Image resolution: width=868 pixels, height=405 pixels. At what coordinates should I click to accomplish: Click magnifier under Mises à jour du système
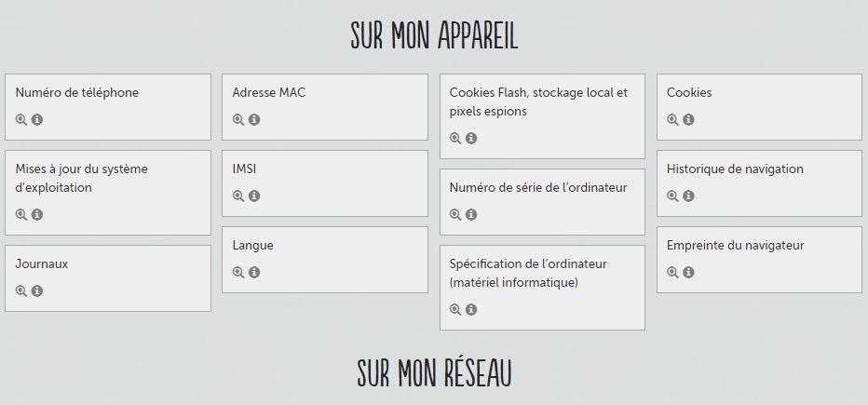[21, 215]
